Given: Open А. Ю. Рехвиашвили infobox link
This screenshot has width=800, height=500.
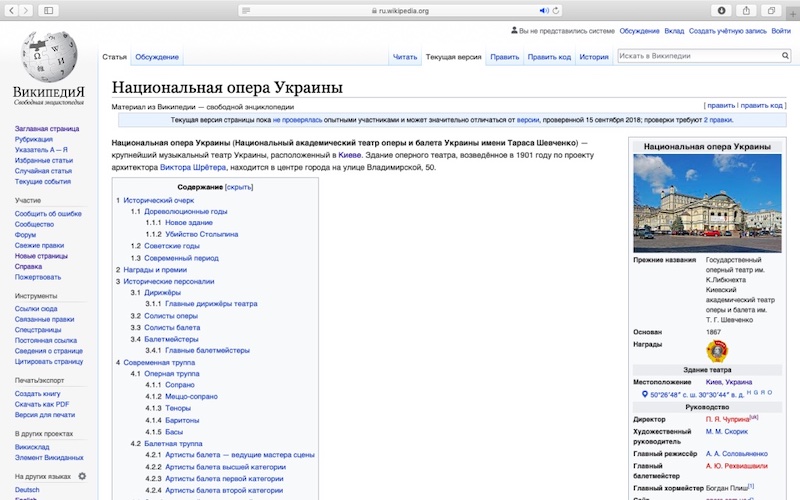Looking at the screenshot, I should (736, 466).
